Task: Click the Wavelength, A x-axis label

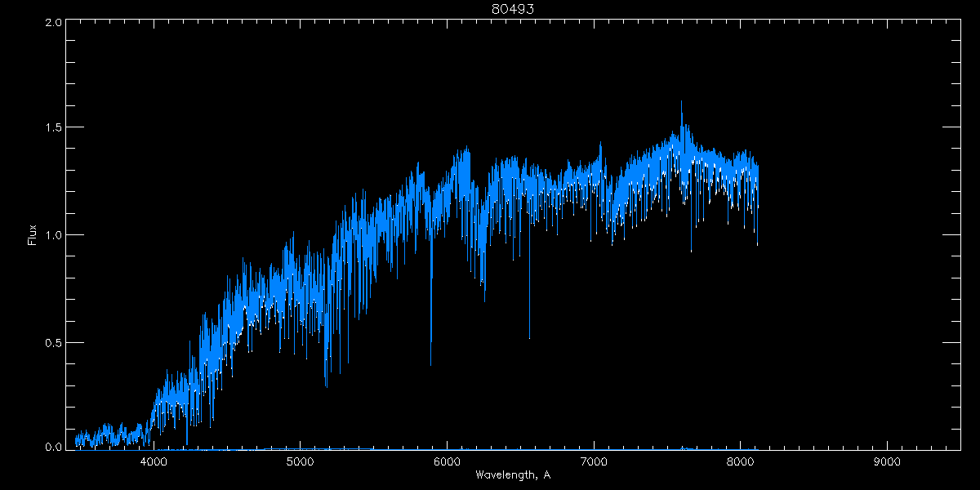Action: coord(513,475)
